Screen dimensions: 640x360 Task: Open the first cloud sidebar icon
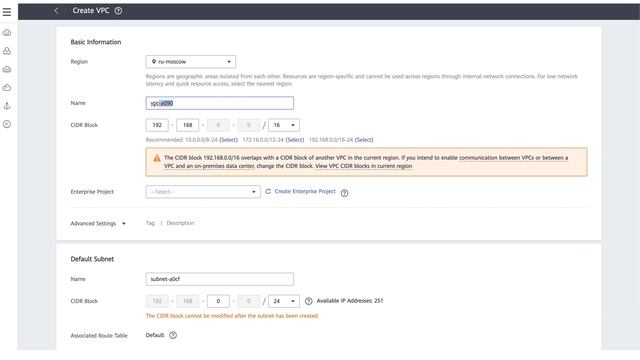[x=7, y=33]
